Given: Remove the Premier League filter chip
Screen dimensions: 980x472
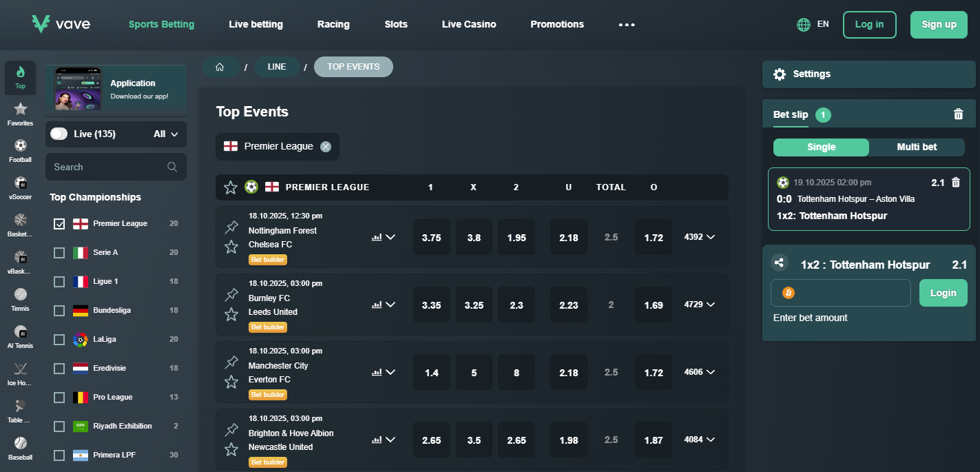Looking at the screenshot, I should click(326, 146).
